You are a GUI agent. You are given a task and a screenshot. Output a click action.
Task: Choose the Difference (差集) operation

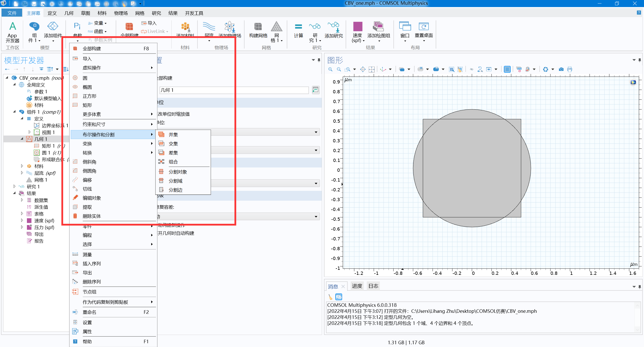173,153
